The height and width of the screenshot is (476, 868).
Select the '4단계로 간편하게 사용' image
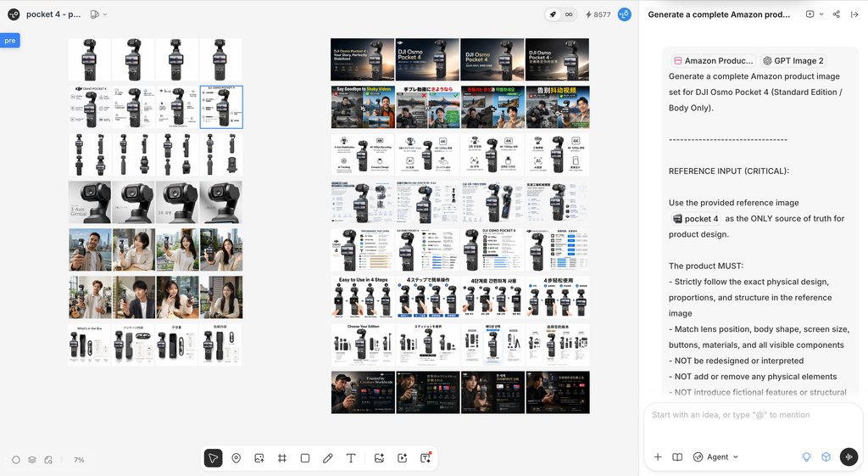point(492,297)
